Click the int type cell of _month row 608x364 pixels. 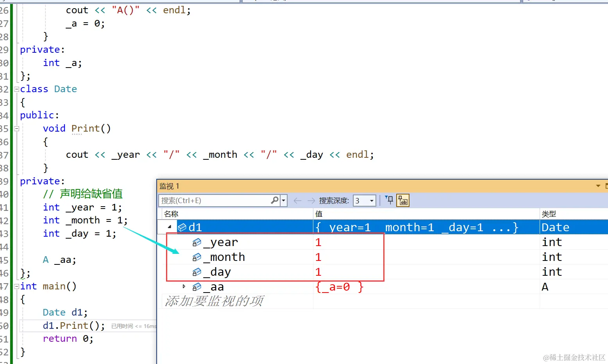(552, 257)
